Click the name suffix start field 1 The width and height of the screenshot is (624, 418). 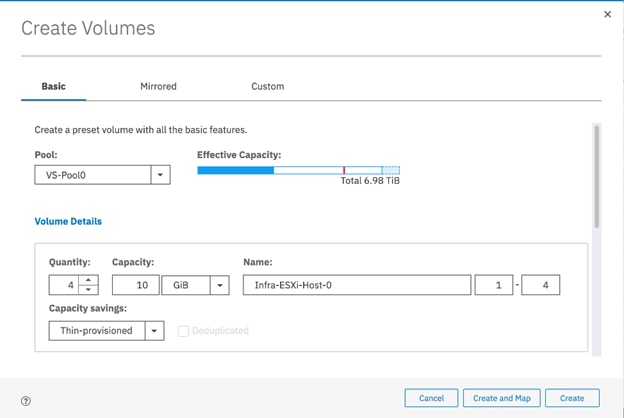[494, 285]
